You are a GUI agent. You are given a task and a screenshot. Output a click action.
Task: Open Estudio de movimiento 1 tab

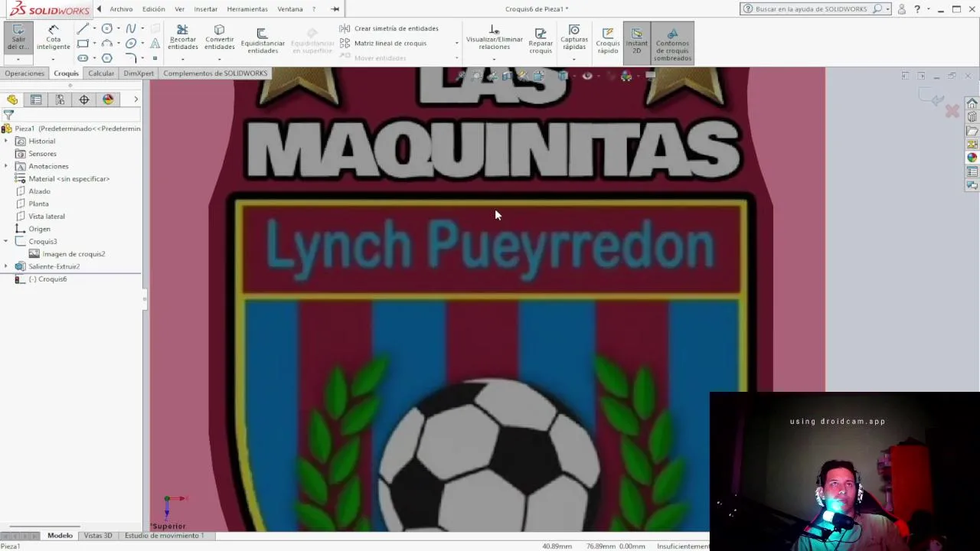165,536
